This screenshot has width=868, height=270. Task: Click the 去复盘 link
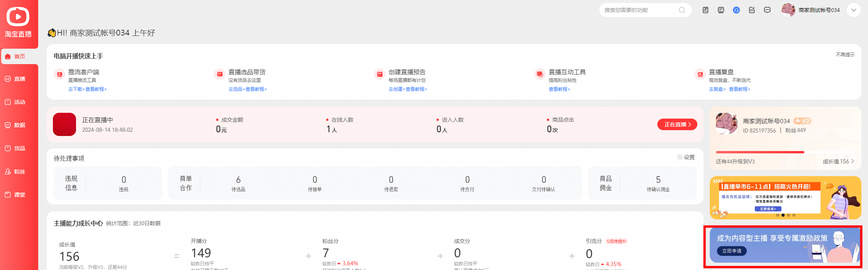pyautogui.click(x=717, y=89)
